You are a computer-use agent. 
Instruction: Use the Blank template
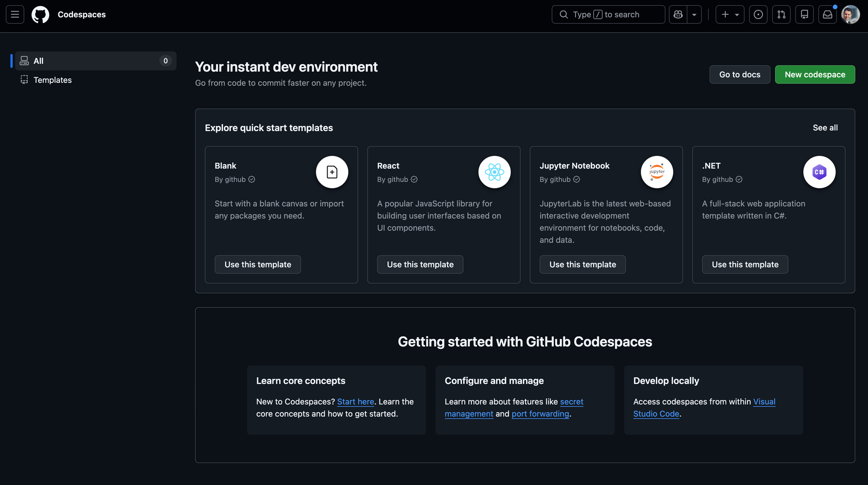pyautogui.click(x=258, y=264)
